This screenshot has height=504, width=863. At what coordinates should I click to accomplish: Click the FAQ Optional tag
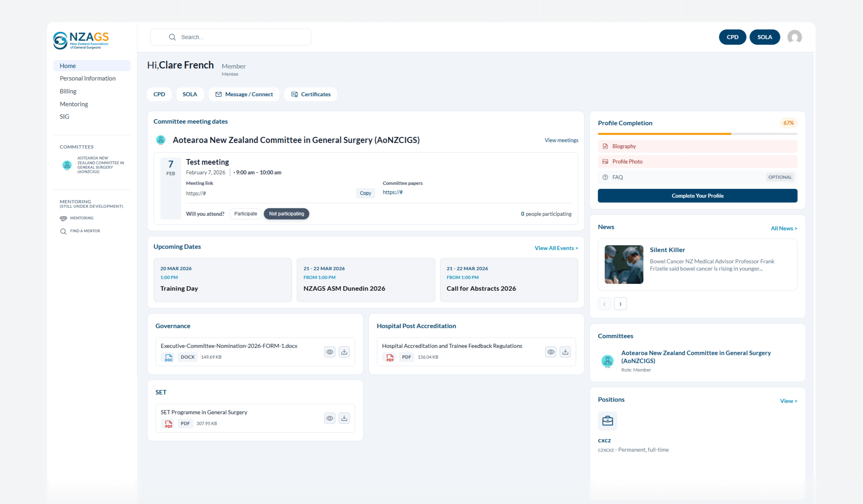pyautogui.click(x=780, y=177)
